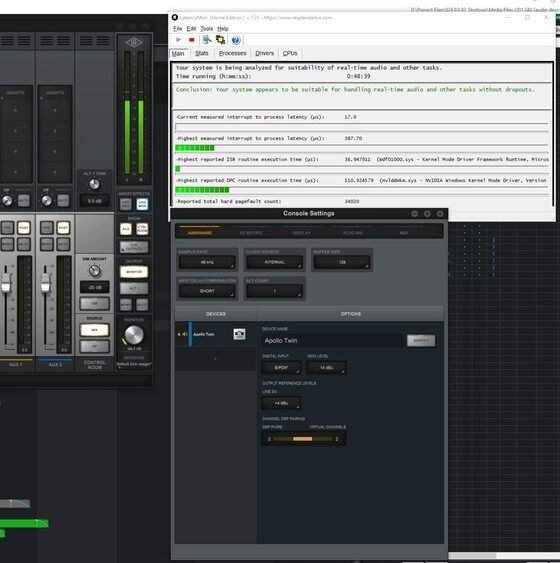Enable POST on the AUX 1 channel
560x563 pixels.
point(24,228)
